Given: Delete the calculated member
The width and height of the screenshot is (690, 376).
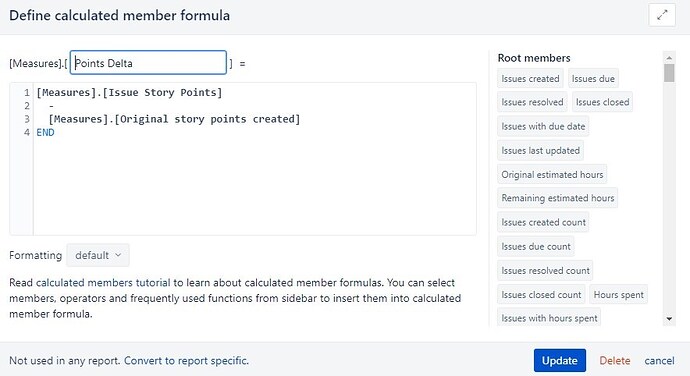Looking at the screenshot, I should coord(615,361).
